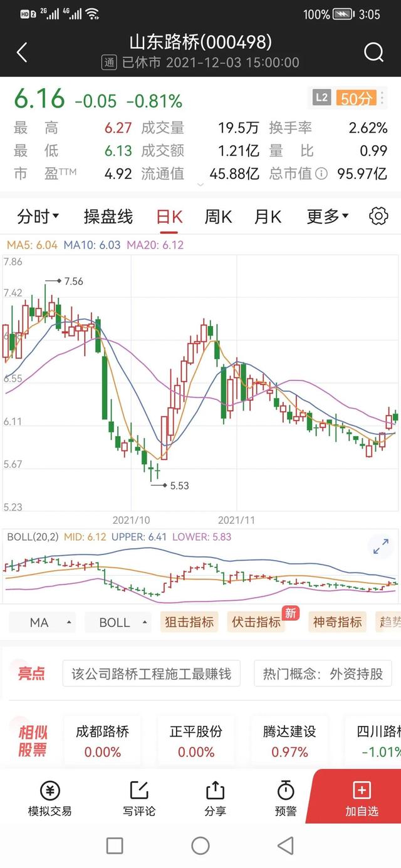Image resolution: width=401 pixels, height=868 pixels.
Task: Tap the MA10: 6.03 label
Action: (93, 245)
